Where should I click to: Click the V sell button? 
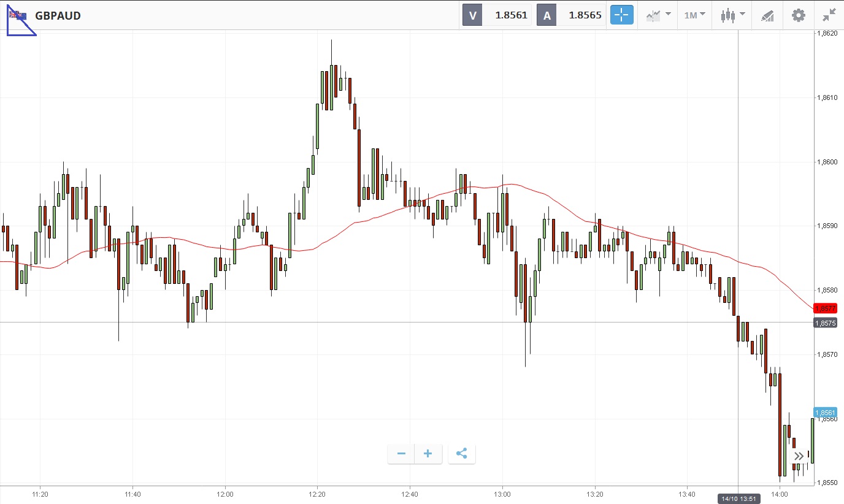[x=472, y=15]
